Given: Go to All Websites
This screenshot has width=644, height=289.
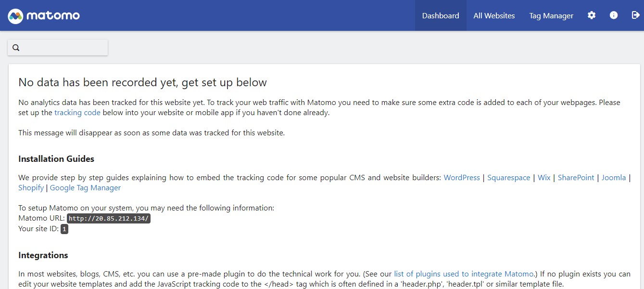Looking at the screenshot, I should point(494,16).
